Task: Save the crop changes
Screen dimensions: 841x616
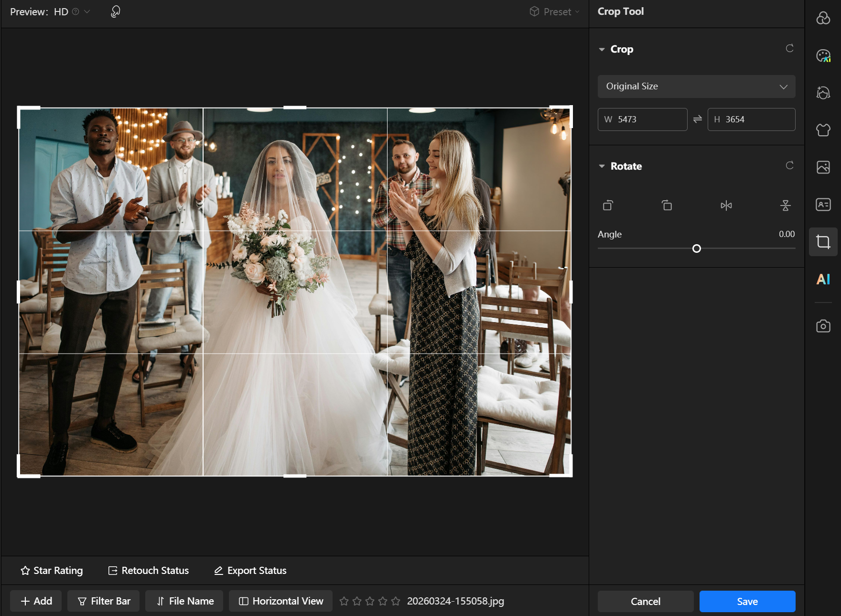Action: click(x=747, y=601)
